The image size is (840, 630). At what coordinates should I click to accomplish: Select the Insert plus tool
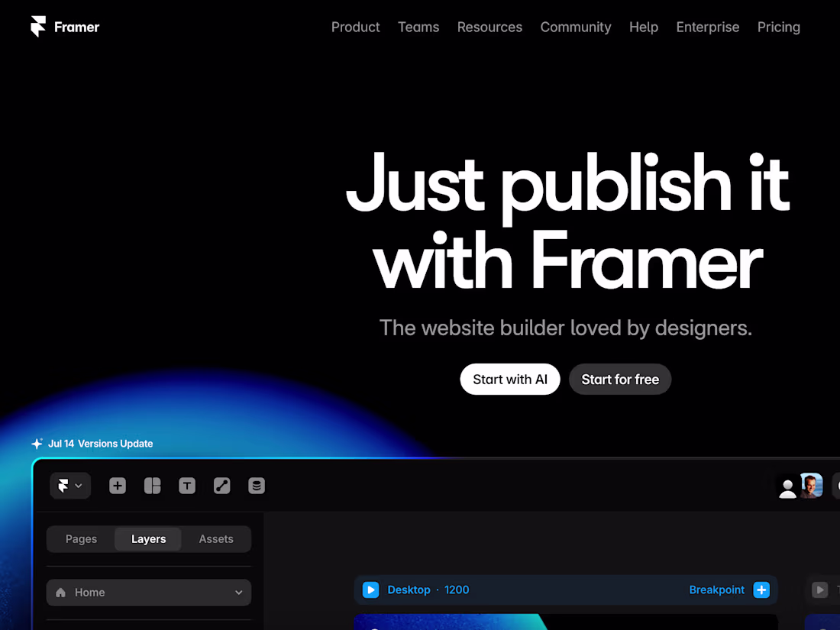pyautogui.click(x=118, y=486)
